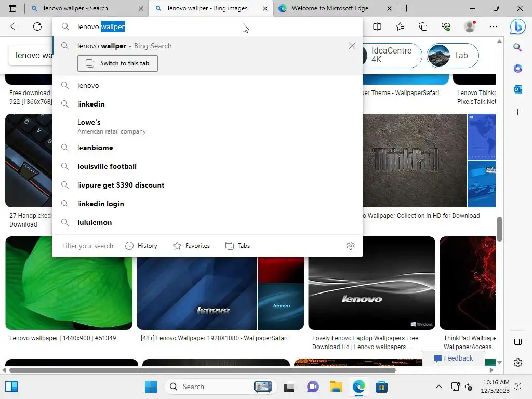Screen dimensions: 532x399
Task: Filter suggestions by History
Action: coord(141,246)
